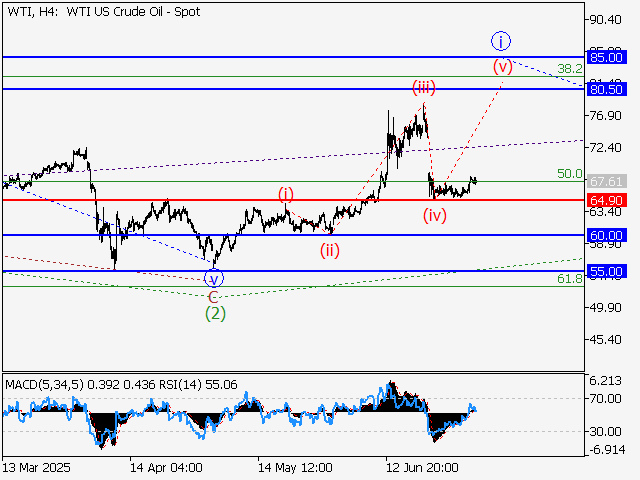Click the red 64.90 price level tag
Screen dimensions: 640x480
click(607, 199)
